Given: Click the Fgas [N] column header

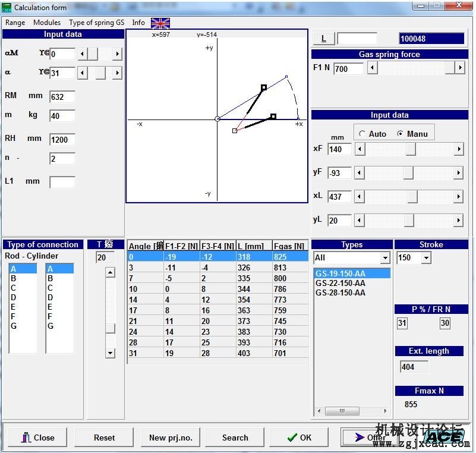Looking at the screenshot, I should (x=290, y=246).
